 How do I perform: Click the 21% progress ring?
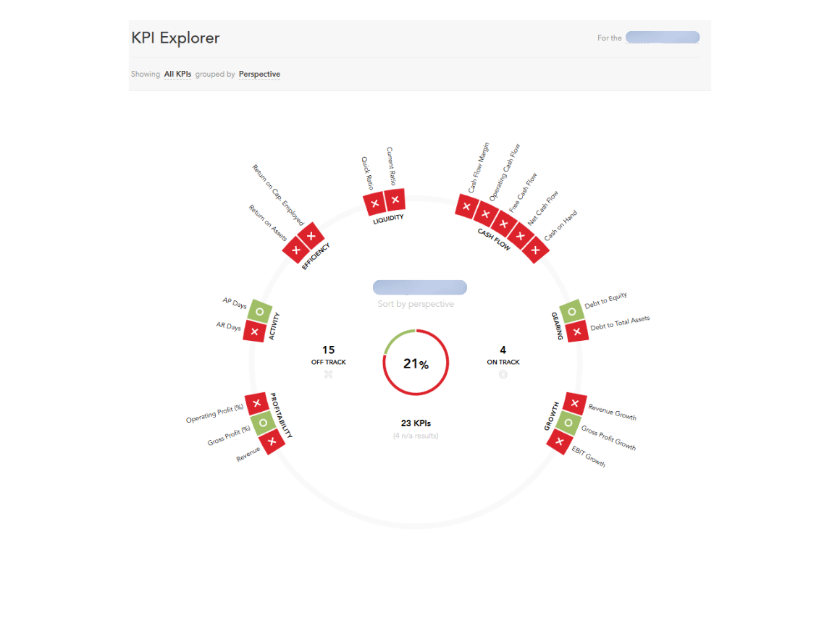(416, 363)
